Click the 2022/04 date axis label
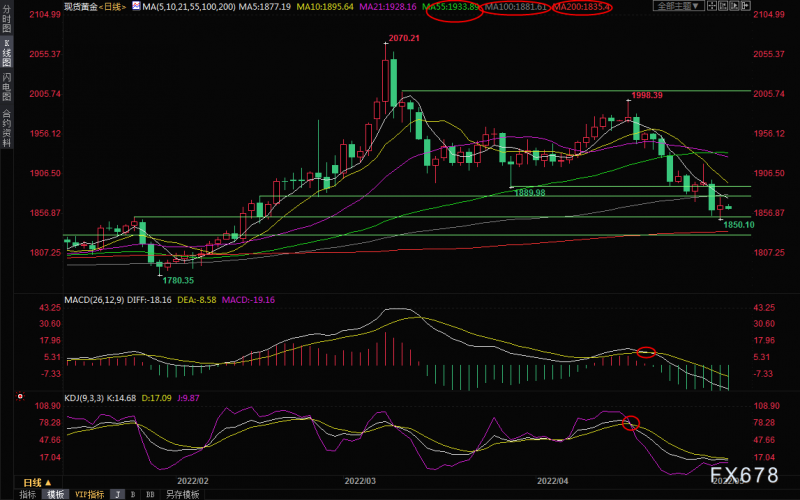Image resolution: width=800 pixels, height=500 pixels. [553, 481]
